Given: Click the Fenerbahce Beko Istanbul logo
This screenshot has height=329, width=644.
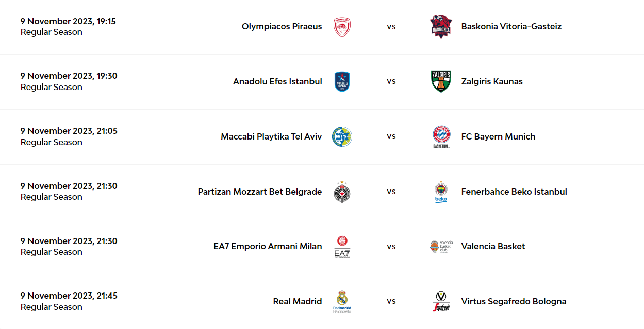Looking at the screenshot, I should pos(441,192).
